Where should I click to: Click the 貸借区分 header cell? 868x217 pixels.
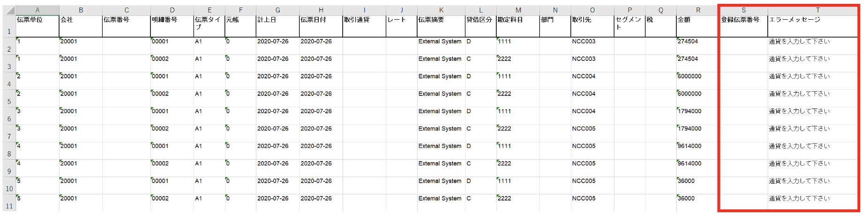click(x=480, y=26)
